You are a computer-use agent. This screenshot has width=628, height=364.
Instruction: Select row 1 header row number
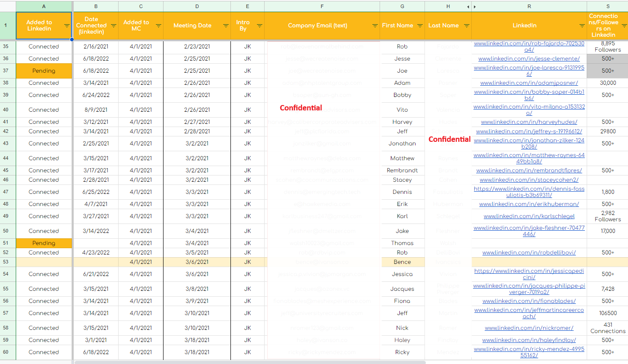point(5,26)
